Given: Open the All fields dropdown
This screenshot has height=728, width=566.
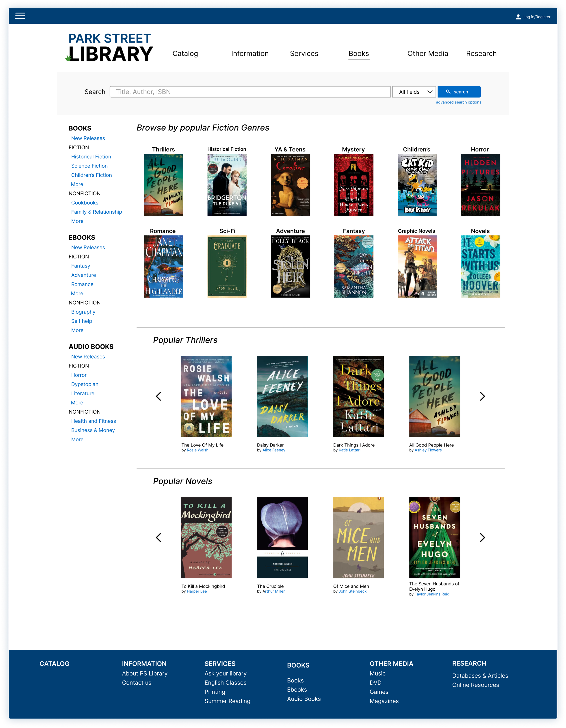Looking at the screenshot, I should pos(414,92).
